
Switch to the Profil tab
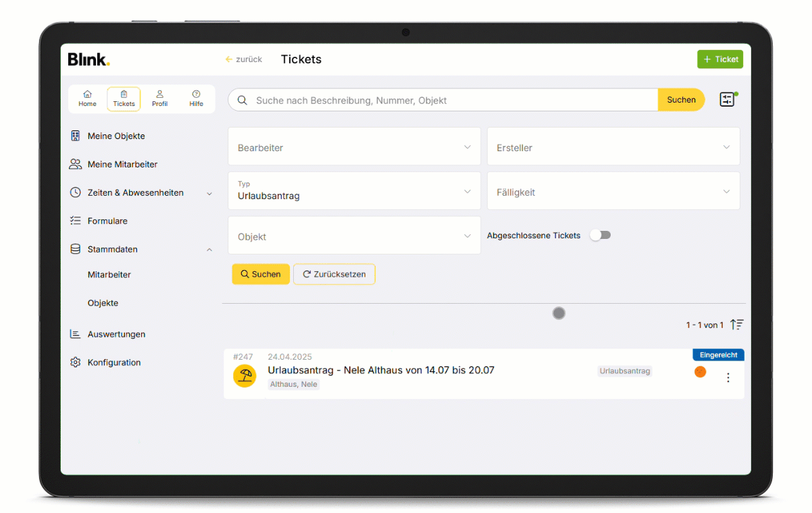tap(159, 99)
